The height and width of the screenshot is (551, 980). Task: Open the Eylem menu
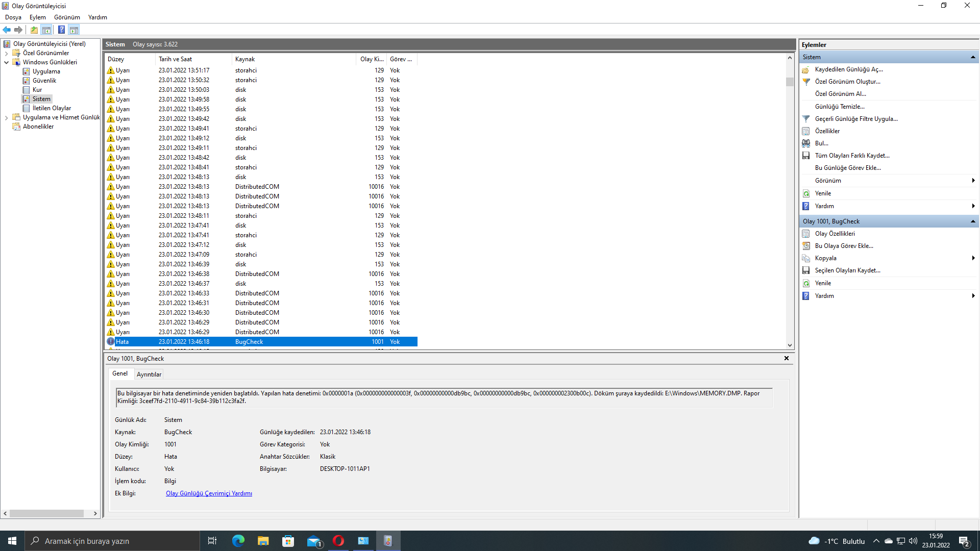[x=37, y=17]
